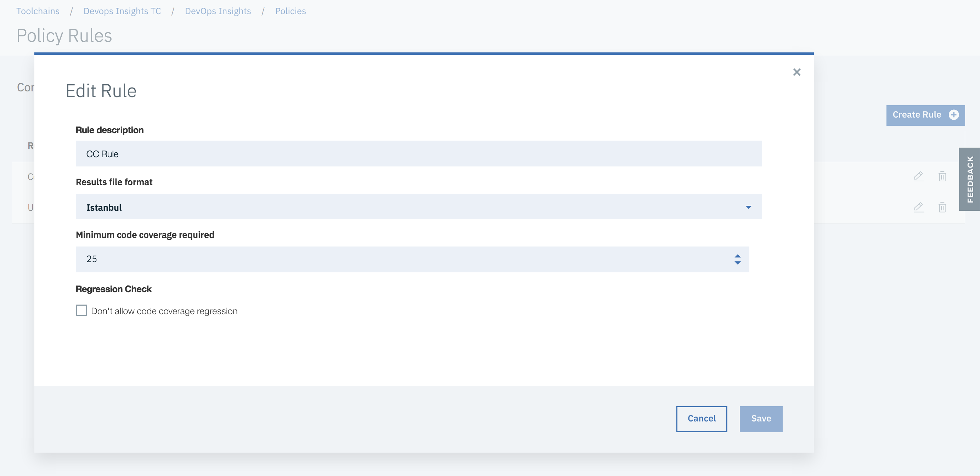Navigate to DevOps Insights breadcrumb

218,11
